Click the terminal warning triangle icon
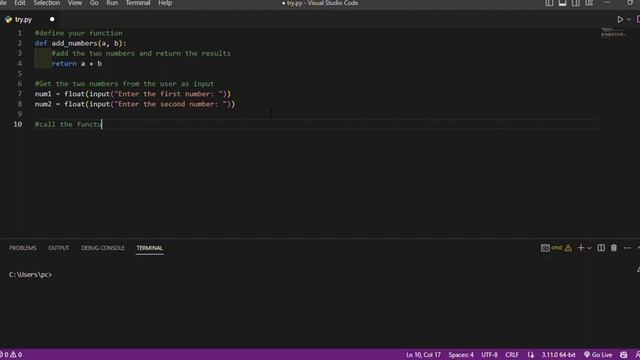Image resolution: width=640 pixels, height=360 pixels. pyautogui.click(x=568, y=248)
